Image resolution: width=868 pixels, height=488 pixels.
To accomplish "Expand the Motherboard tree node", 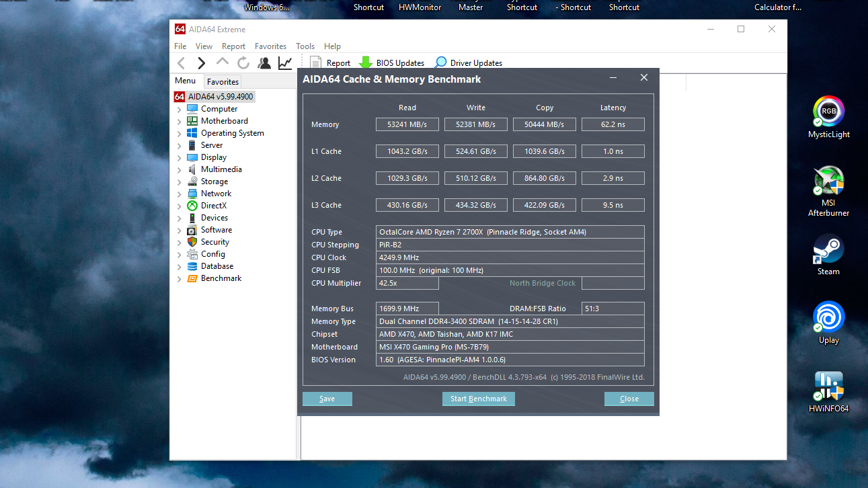I will coord(180,122).
